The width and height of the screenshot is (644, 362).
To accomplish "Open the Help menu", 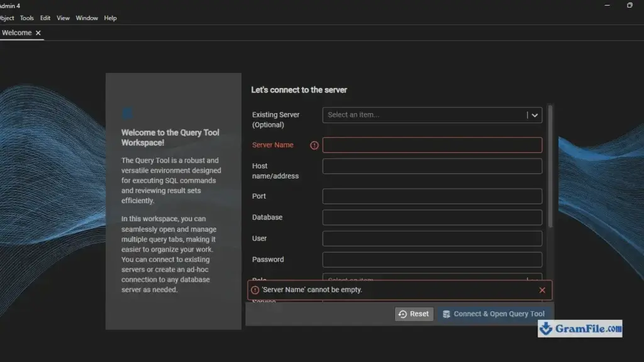I will pos(110,18).
